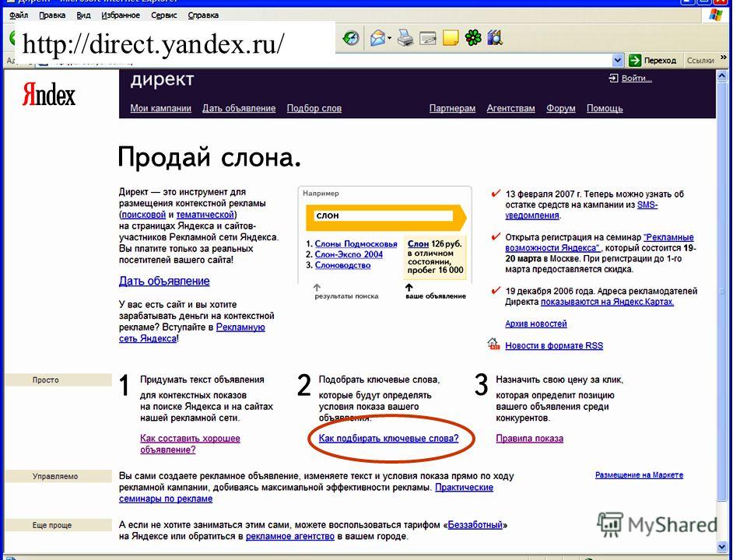Click the scrollbar up arrow

pyautogui.click(x=722, y=76)
